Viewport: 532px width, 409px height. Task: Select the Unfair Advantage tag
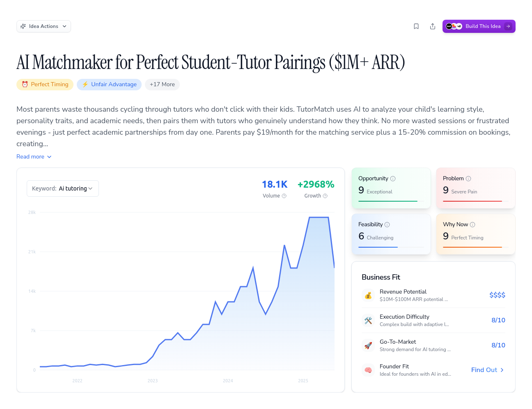pyautogui.click(x=109, y=85)
